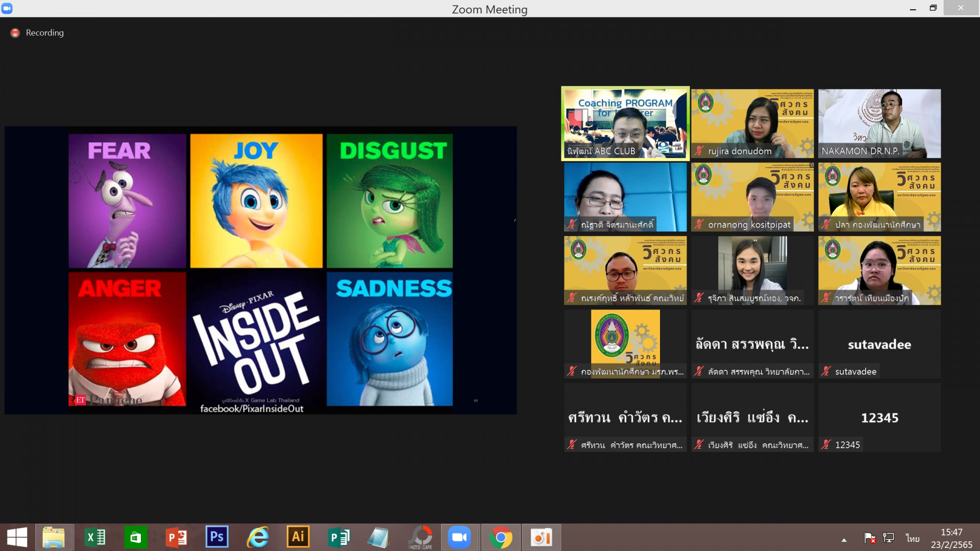980x551 pixels.
Task: Open the orange app next to Chrome
Action: 541,537
